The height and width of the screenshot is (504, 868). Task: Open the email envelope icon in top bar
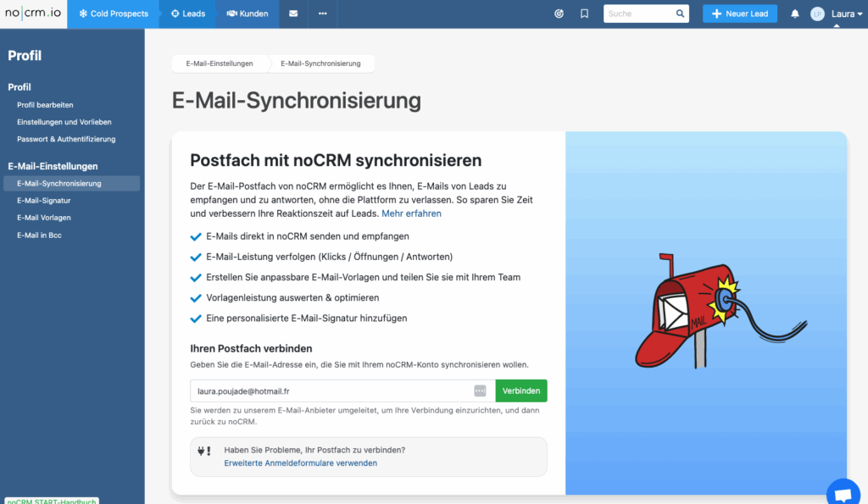coord(293,14)
